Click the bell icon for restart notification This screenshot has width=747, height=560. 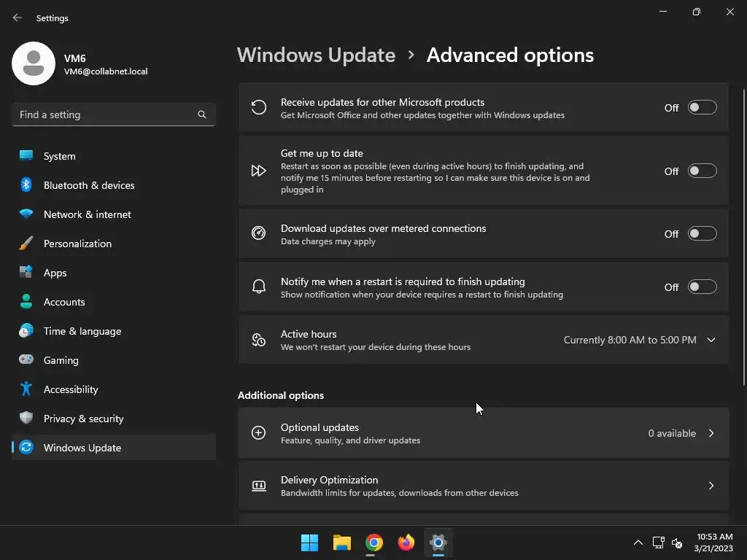[x=259, y=287]
